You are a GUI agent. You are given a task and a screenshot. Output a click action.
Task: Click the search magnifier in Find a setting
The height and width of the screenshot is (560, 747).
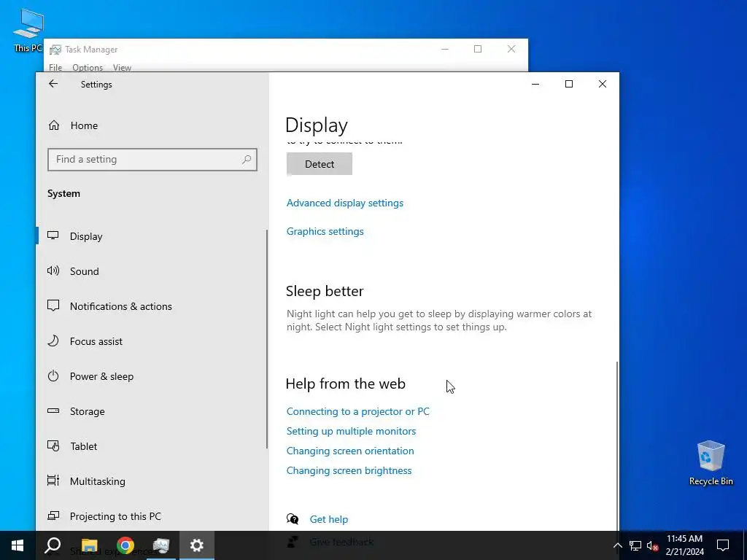click(x=247, y=160)
